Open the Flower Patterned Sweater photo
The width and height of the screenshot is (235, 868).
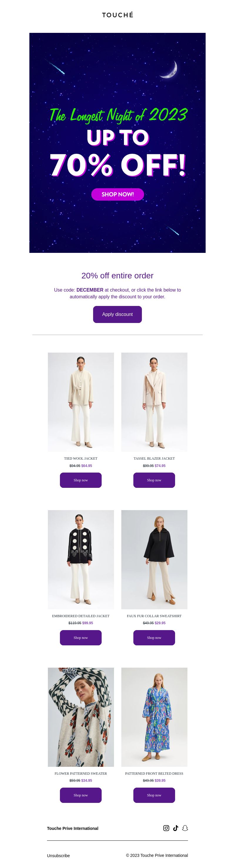[81, 717]
